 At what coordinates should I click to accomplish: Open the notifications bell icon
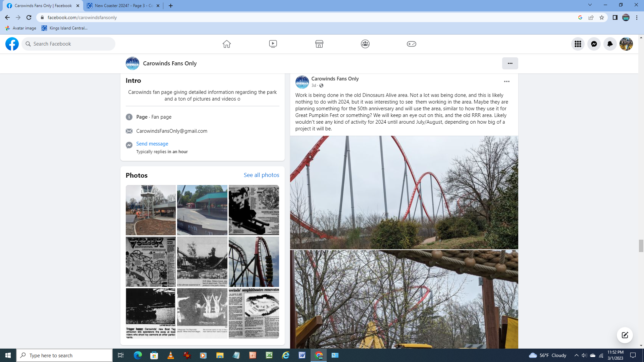610,44
